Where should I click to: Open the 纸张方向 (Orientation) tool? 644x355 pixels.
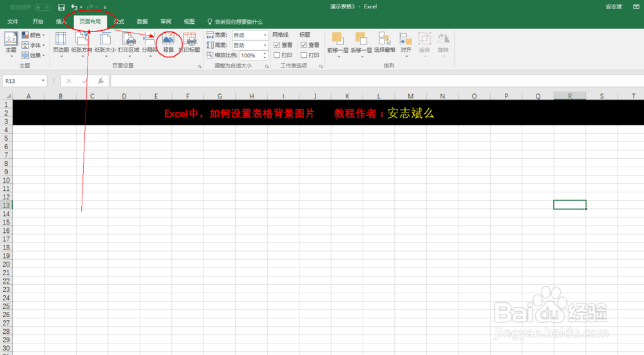(x=82, y=44)
